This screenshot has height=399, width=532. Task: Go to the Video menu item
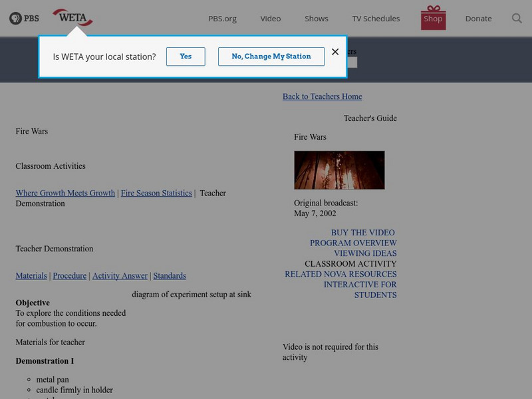point(271,19)
